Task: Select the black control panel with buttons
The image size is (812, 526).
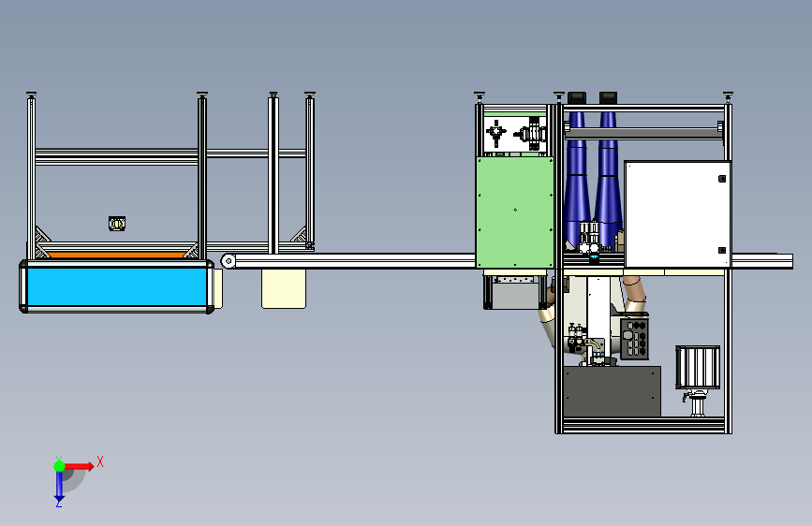Action: [635, 339]
